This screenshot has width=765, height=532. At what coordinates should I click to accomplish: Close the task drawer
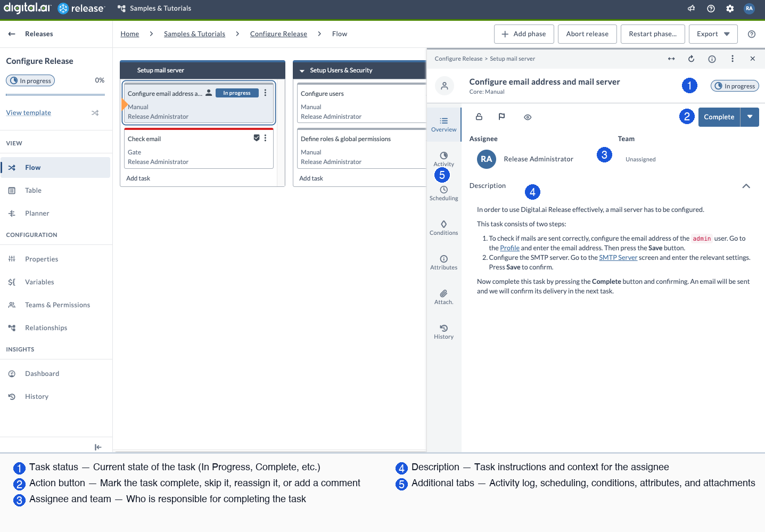coord(752,59)
